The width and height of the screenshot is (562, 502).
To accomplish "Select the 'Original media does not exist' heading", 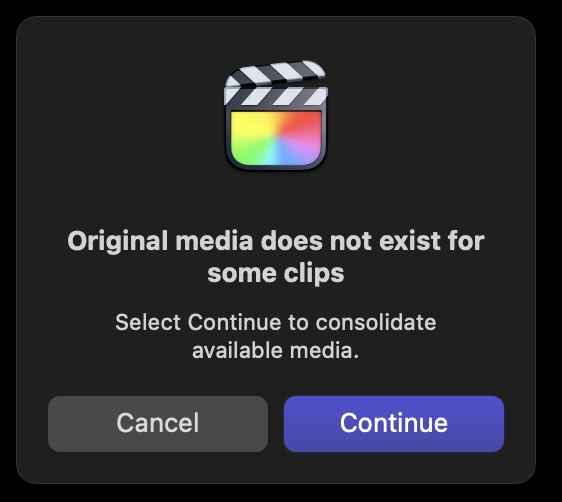I will click(276, 241).
